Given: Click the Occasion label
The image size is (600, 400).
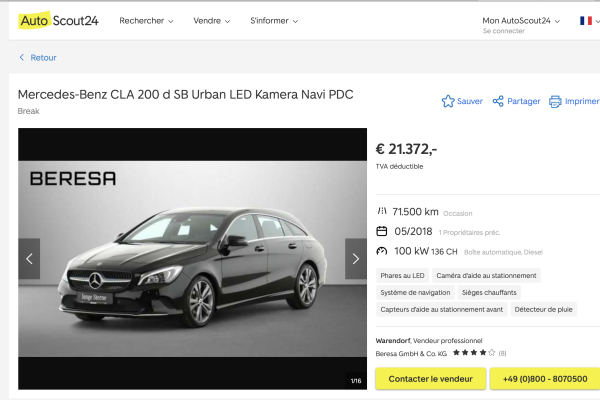Looking at the screenshot, I should [458, 214].
